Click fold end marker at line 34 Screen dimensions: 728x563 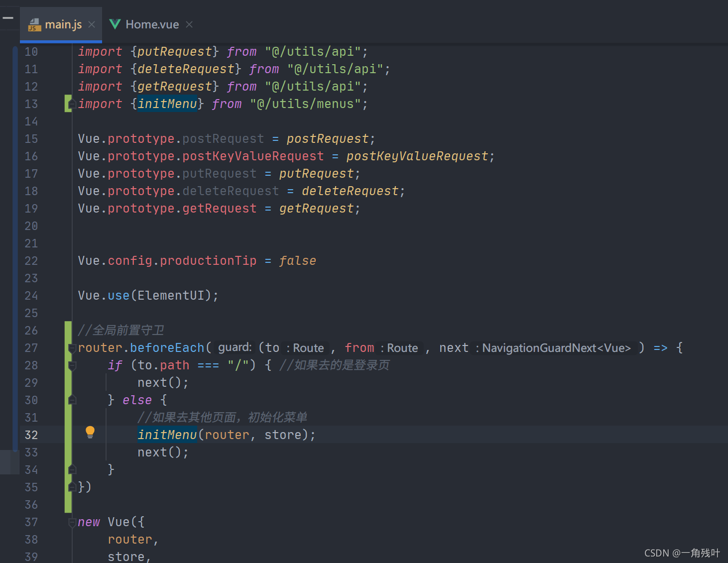(72, 470)
